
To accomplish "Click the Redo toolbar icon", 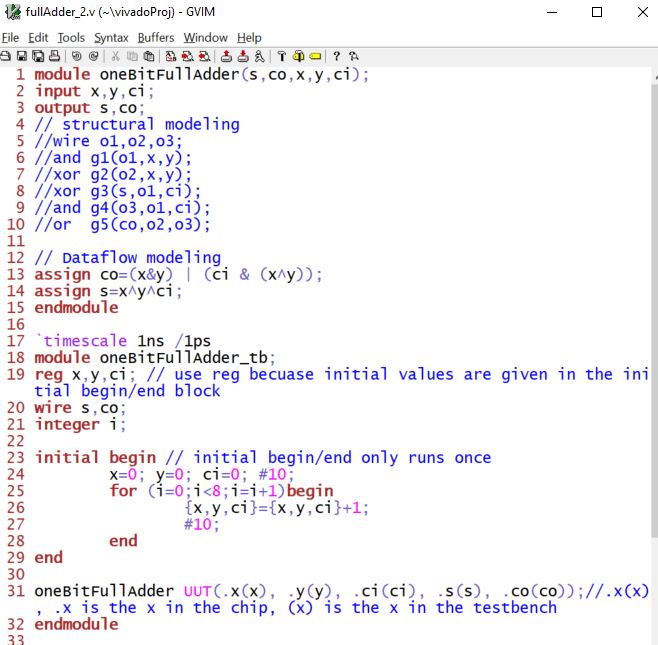I will (x=93, y=56).
